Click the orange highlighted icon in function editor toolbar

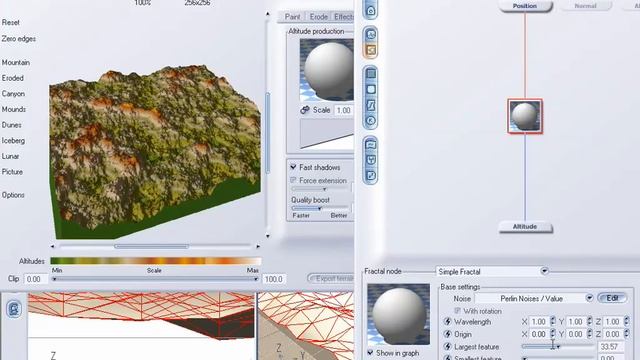pos(371,50)
